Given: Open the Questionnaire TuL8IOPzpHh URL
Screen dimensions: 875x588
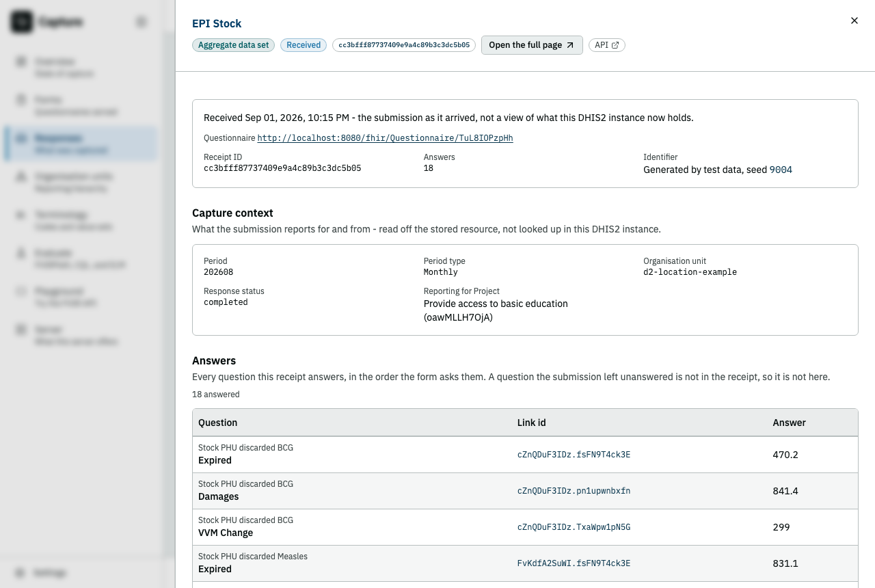Looking at the screenshot, I should (x=385, y=138).
